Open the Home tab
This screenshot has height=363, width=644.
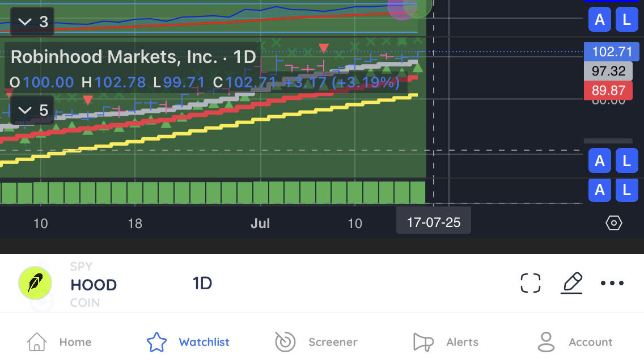pyautogui.click(x=59, y=342)
